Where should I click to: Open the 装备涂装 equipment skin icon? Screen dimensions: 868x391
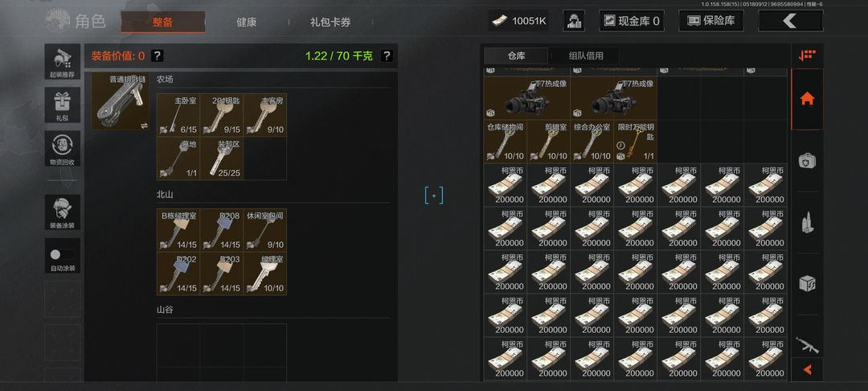click(x=63, y=212)
